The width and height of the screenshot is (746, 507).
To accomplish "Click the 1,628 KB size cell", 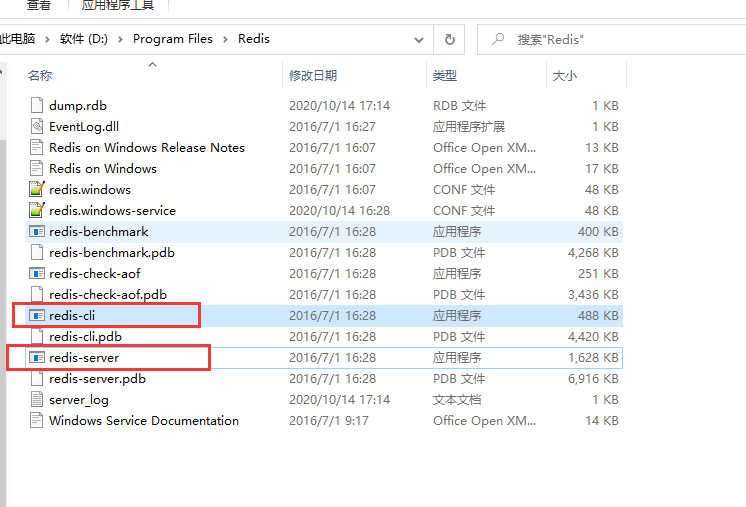I will (593, 358).
